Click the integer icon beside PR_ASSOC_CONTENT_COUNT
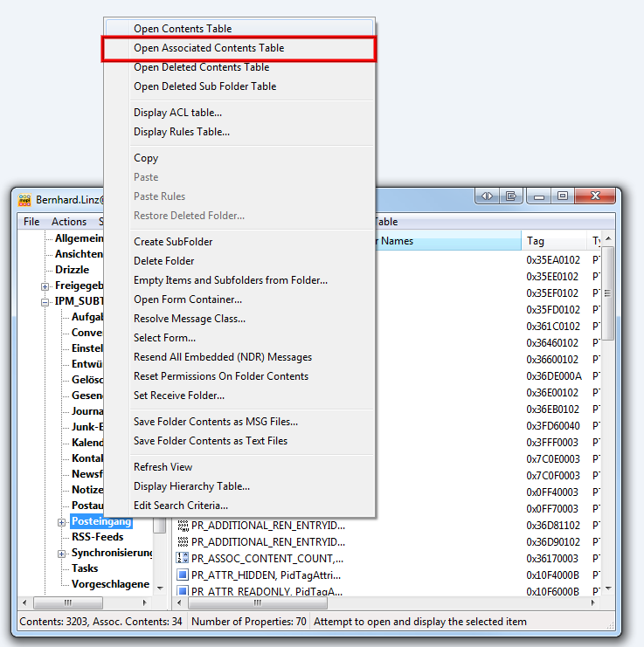 tap(183, 558)
